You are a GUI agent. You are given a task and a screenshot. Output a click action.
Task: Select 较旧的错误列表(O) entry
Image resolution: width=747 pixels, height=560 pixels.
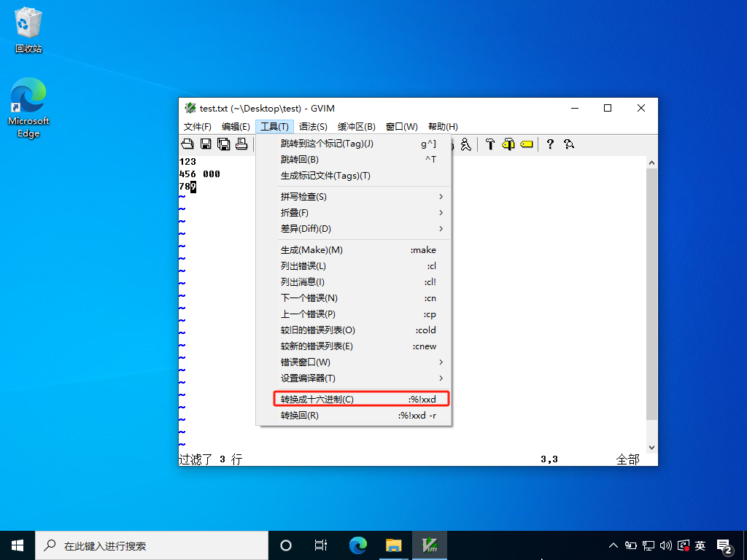(354, 330)
